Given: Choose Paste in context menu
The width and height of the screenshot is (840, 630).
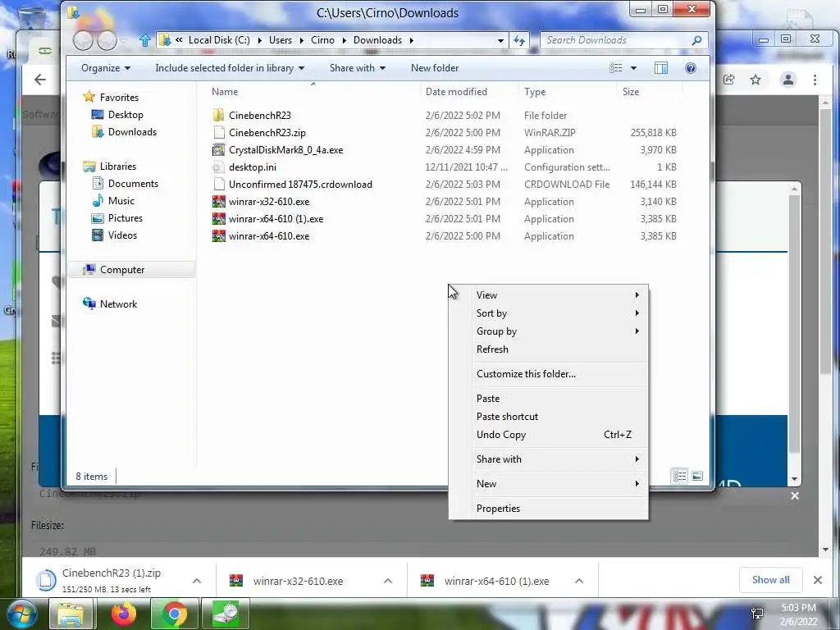Looking at the screenshot, I should pos(549,399).
